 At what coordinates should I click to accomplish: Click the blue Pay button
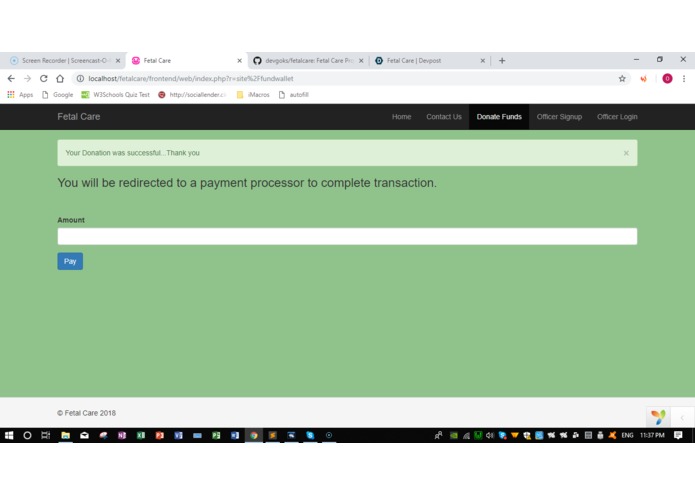pos(70,261)
